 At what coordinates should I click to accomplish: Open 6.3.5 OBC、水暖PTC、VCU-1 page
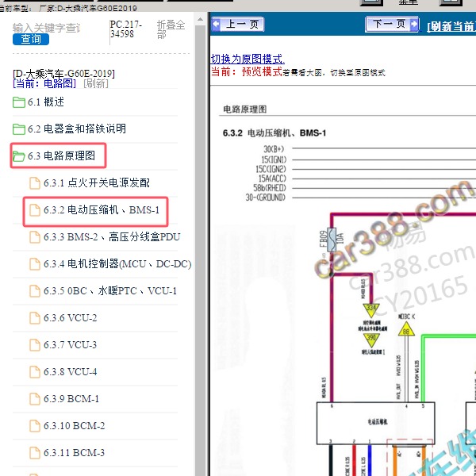(110, 291)
